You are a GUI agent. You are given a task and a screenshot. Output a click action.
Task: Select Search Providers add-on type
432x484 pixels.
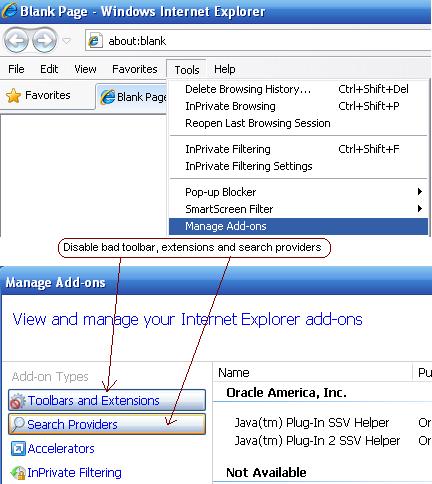107,424
